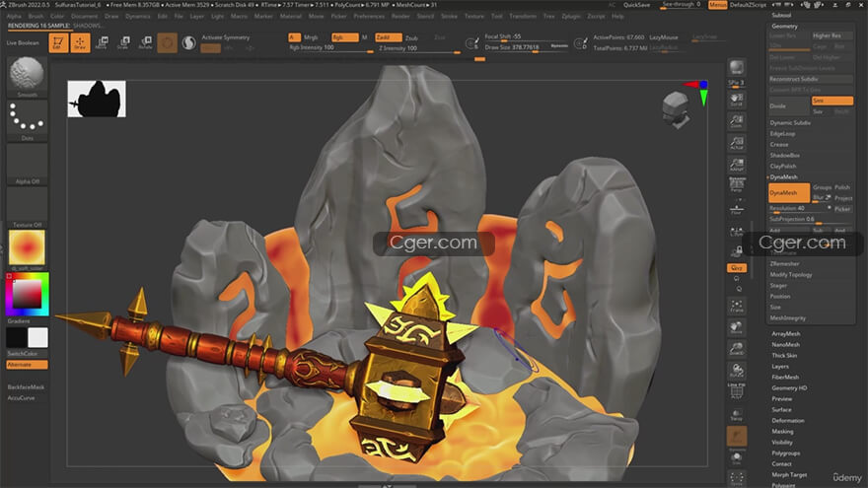The image size is (868, 488).
Task: Open the Alpha menu
Action: [x=14, y=16]
